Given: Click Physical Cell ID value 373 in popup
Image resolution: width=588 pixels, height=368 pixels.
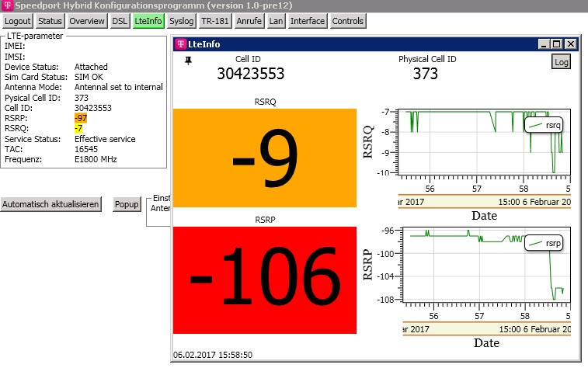Looking at the screenshot, I should pyautogui.click(x=426, y=74).
